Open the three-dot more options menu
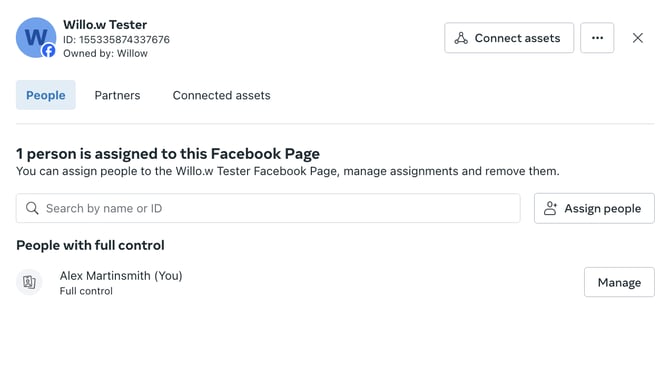 [x=597, y=38]
